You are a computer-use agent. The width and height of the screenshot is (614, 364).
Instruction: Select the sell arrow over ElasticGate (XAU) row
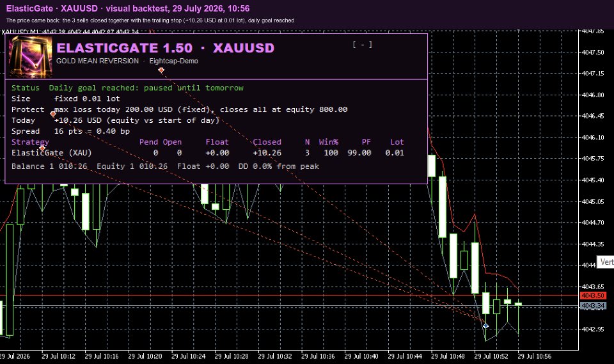pyautogui.click(x=42, y=148)
